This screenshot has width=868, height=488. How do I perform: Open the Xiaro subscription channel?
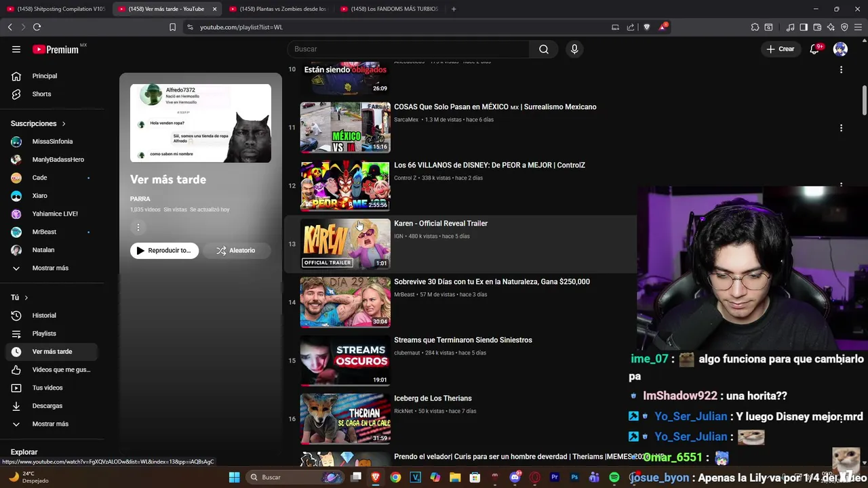(53, 196)
